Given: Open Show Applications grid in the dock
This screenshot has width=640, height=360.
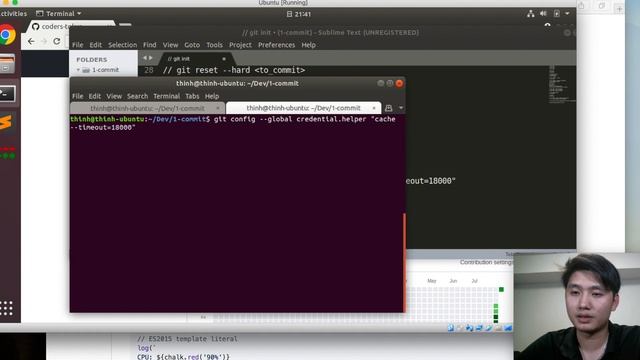Looking at the screenshot, I should coord(7,308).
